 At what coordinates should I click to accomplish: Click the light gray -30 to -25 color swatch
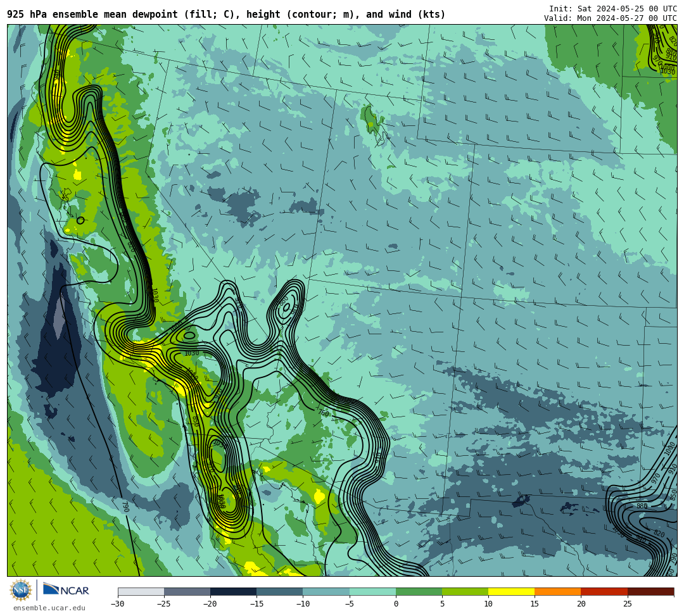pyautogui.click(x=141, y=591)
